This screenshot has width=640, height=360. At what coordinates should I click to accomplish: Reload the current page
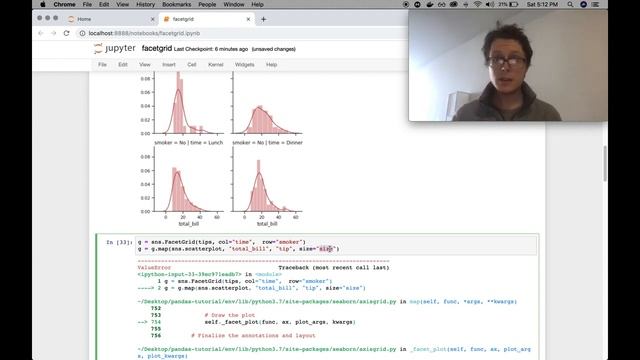click(67, 33)
